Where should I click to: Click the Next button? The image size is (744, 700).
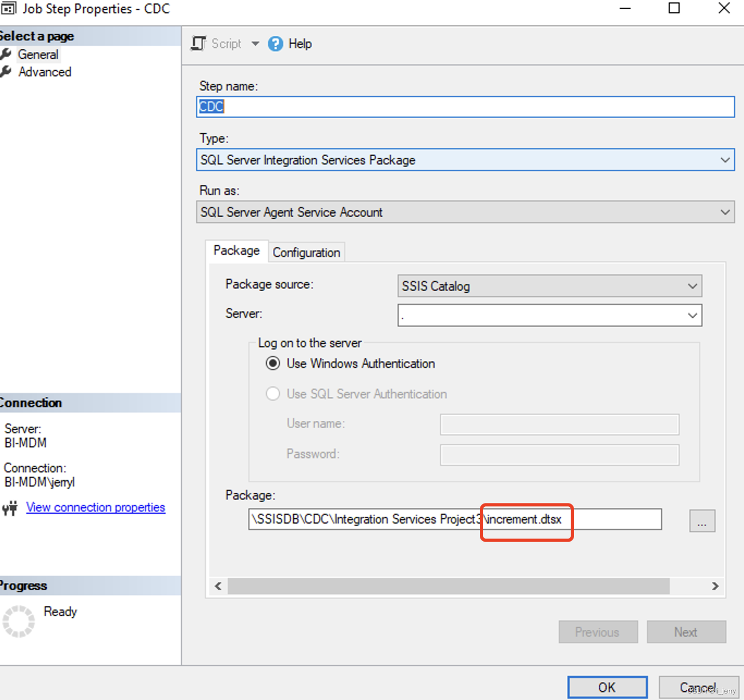[x=686, y=632]
